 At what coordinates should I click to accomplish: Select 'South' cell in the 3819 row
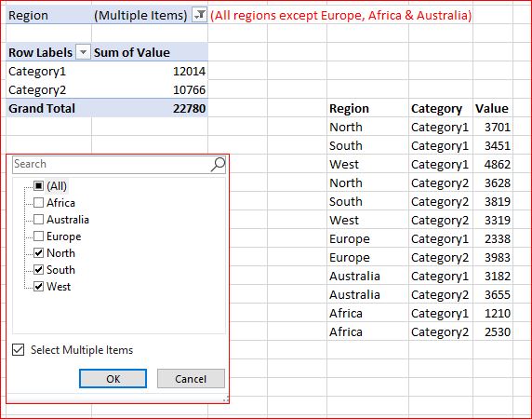coord(367,201)
